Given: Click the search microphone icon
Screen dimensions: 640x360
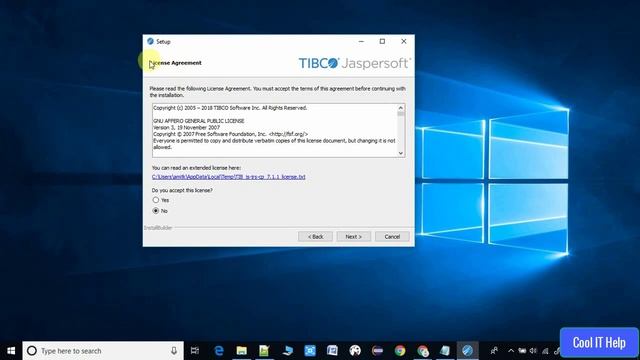Looking at the screenshot, I should click(174, 351).
